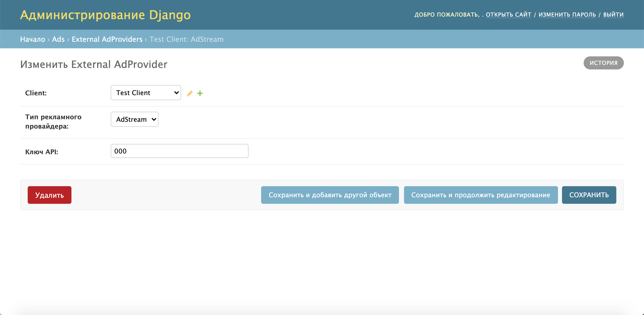Go to Начало in the breadcrumbs
Viewport: 644px width, 315px height.
[33, 39]
